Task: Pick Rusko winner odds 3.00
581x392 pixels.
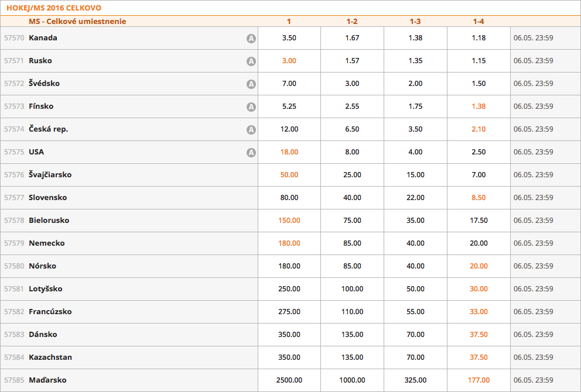Action: (289, 61)
